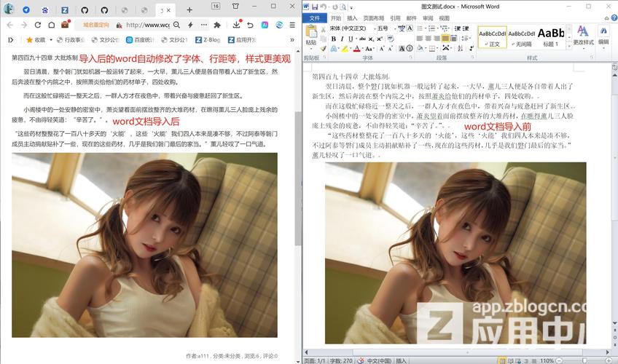Apply strikethrough in Word font group
618x364 pixels.
(x=362, y=39)
